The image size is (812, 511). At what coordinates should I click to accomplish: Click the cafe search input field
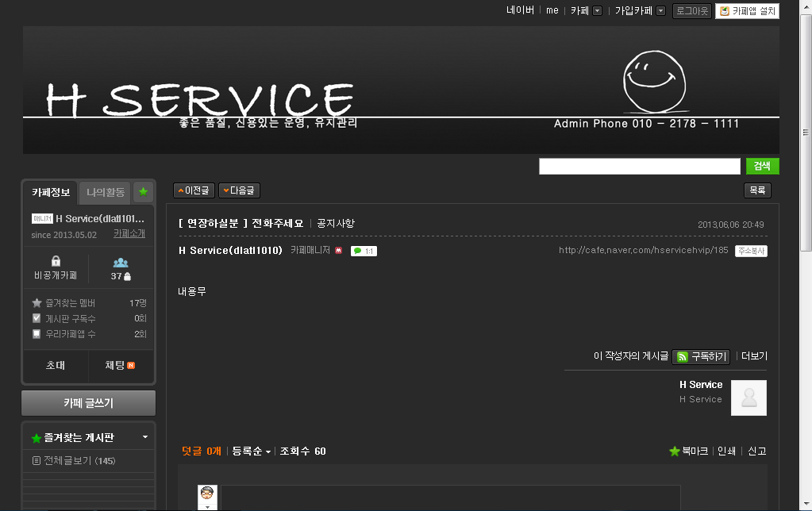pos(640,166)
